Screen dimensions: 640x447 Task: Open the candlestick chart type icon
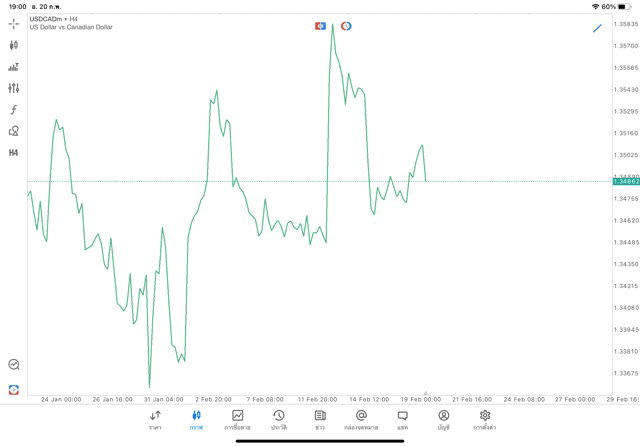[14, 45]
